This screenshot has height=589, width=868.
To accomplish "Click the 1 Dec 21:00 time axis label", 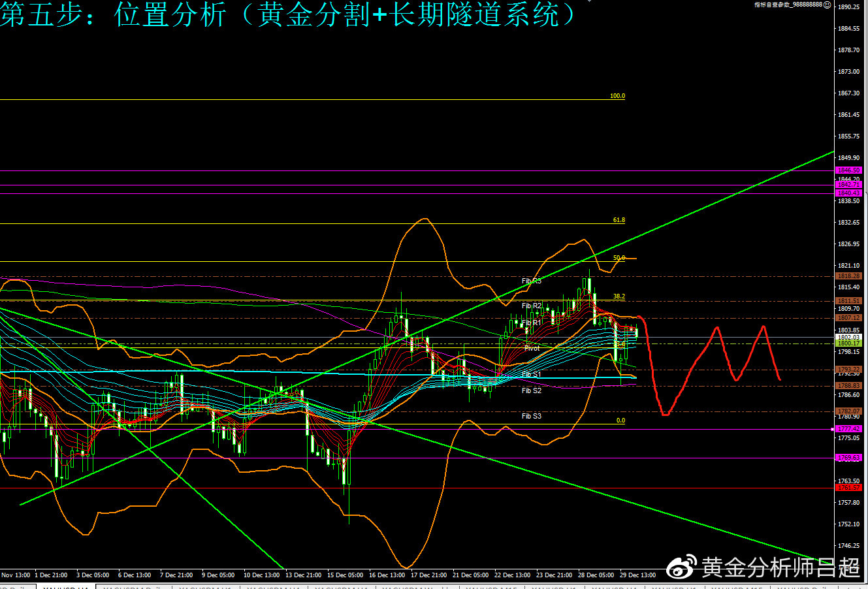I will point(51,575).
